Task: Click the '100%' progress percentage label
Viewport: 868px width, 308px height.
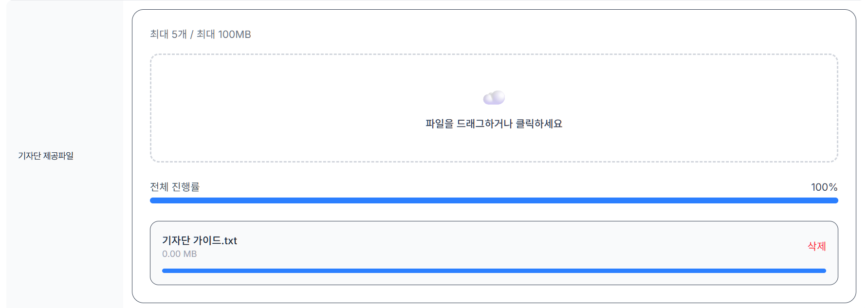Action: [824, 186]
